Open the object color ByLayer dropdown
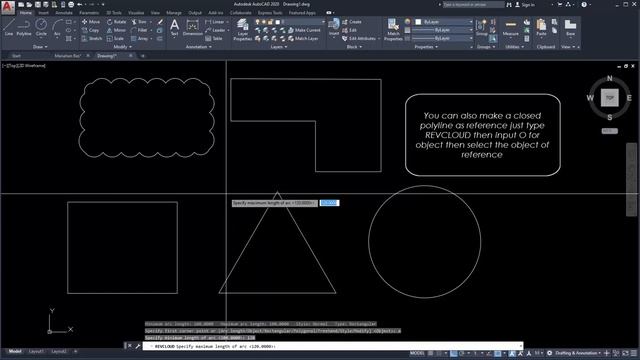The width and height of the screenshot is (640, 360). [444, 22]
